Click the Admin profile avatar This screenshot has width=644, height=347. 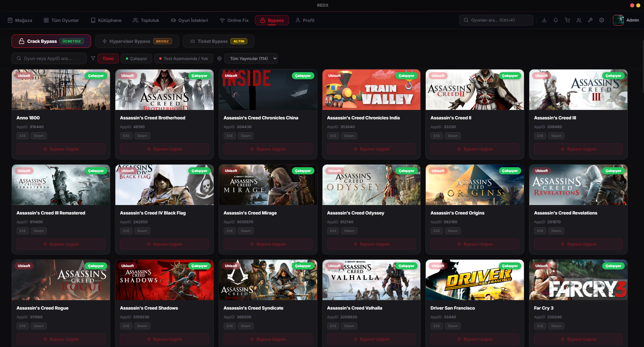pyautogui.click(x=618, y=20)
